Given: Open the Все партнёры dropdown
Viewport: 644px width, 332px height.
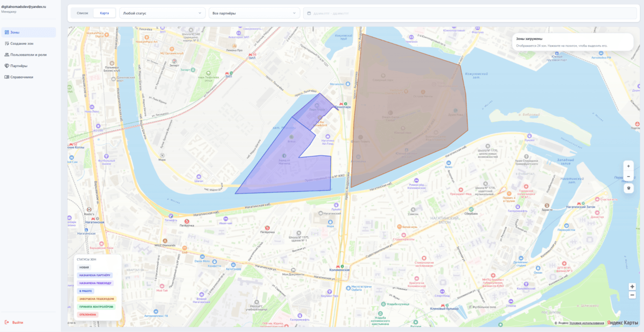Looking at the screenshot, I should (254, 13).
